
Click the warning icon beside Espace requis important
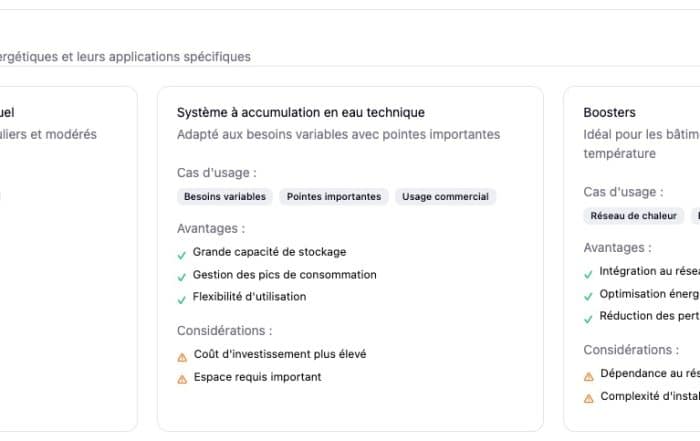[x=182, y=378]
